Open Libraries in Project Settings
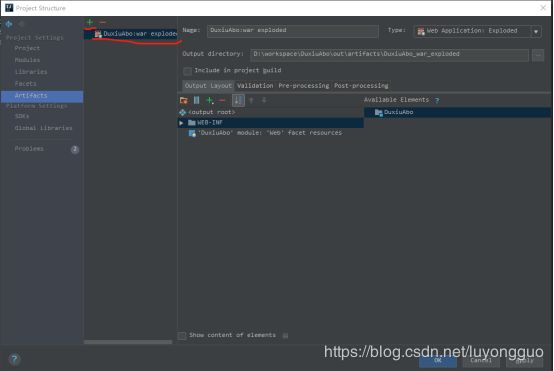 (31, 72)
